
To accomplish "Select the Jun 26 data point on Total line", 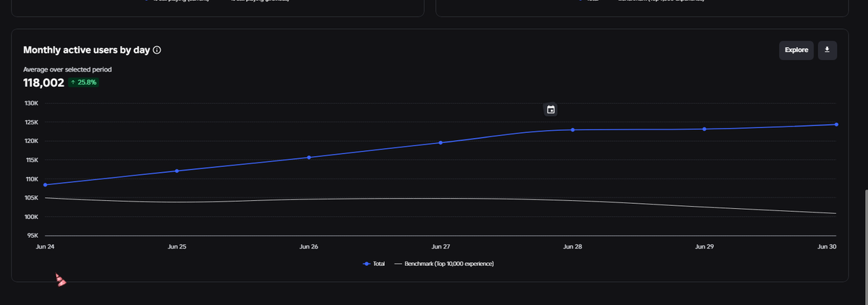I will [309, 158].
